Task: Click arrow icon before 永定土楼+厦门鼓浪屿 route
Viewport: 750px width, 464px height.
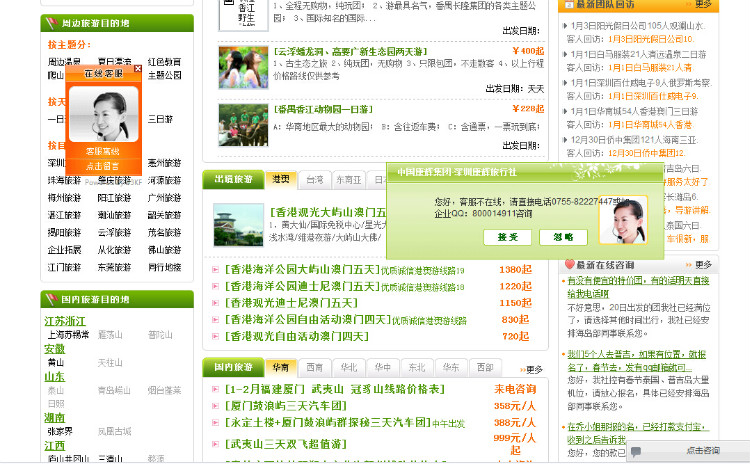Action: tap(216, 423)
